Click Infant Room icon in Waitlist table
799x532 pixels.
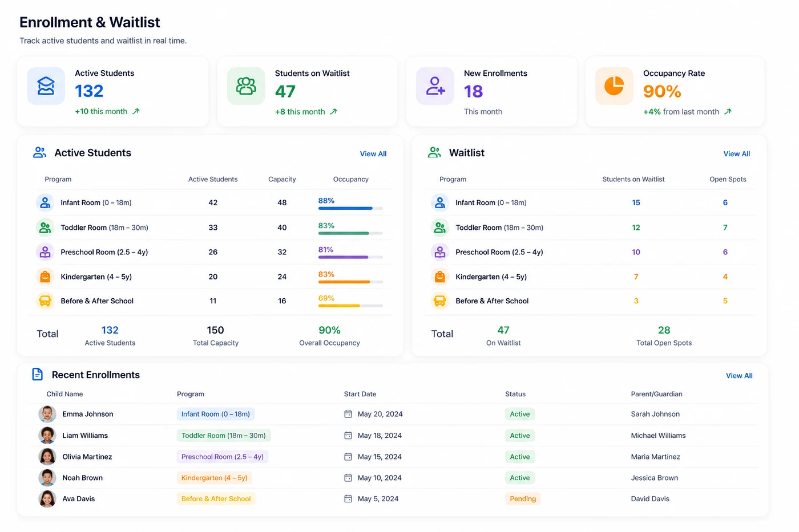point(439,202)
